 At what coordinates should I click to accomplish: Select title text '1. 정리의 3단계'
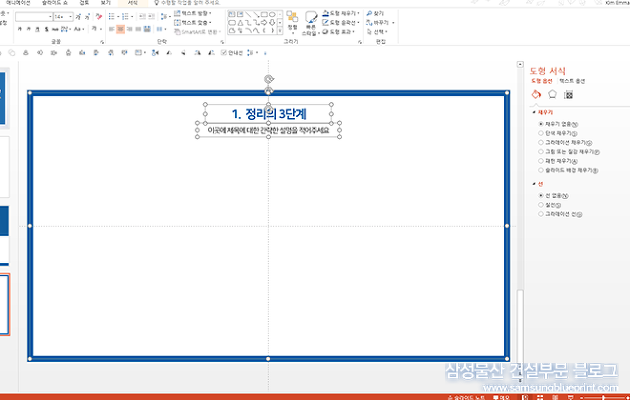pyautogui.click(x=269, y=114)
